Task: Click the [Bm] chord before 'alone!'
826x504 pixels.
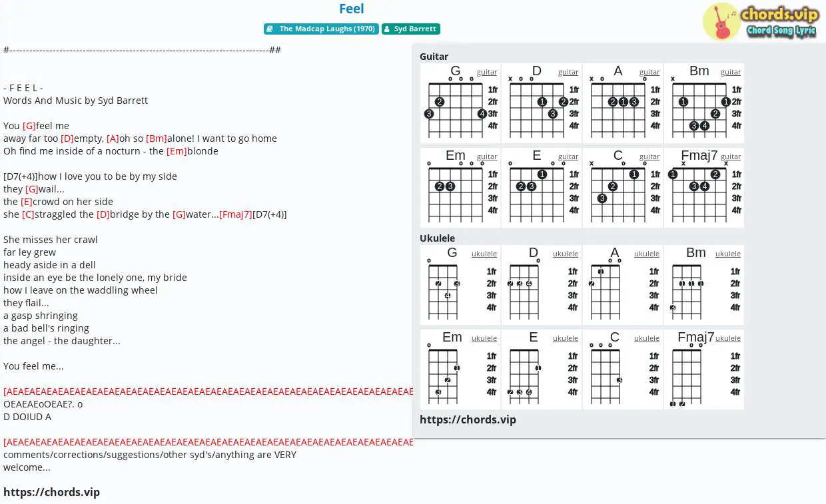Action: [x=157, y=138]
